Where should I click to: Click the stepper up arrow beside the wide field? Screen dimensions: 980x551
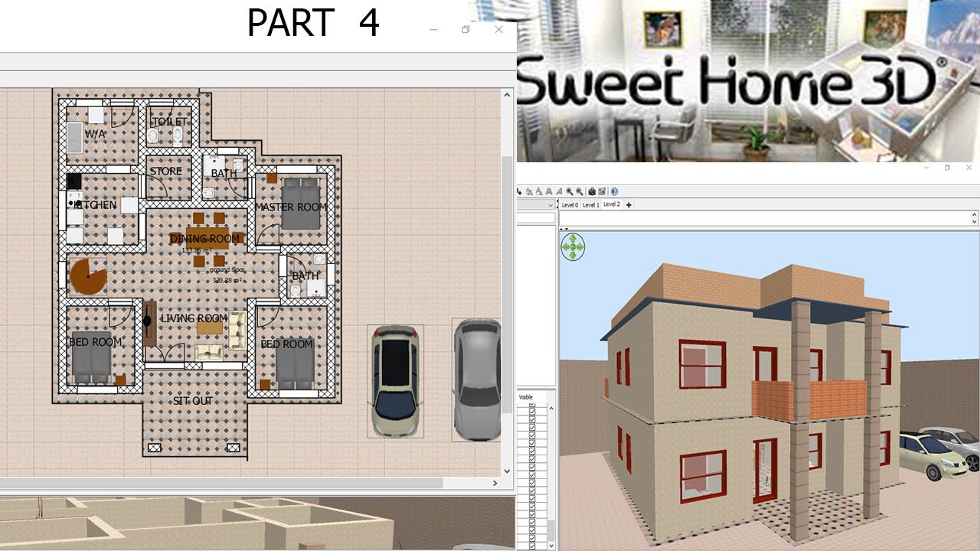click(x=974, y=214)
